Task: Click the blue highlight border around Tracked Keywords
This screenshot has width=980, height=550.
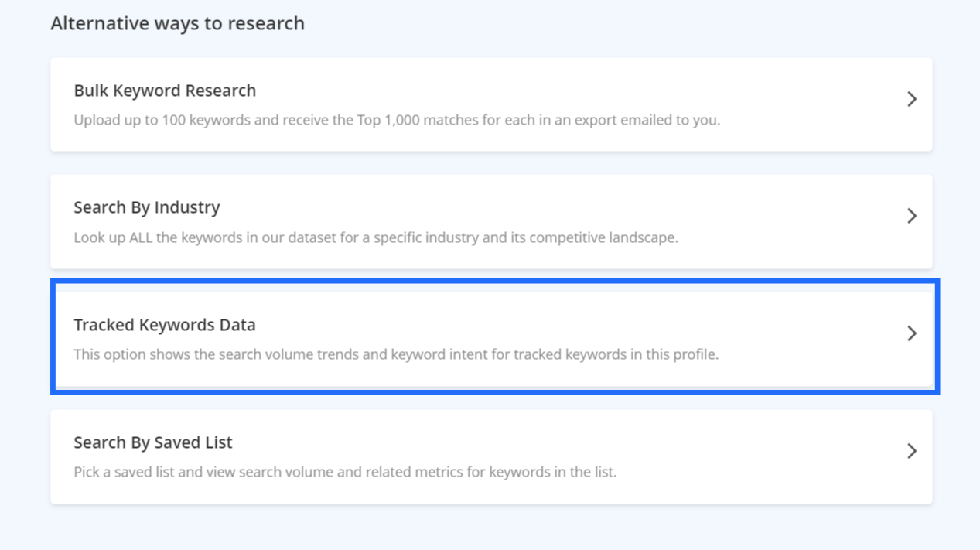Action: [x=495, y=282]
